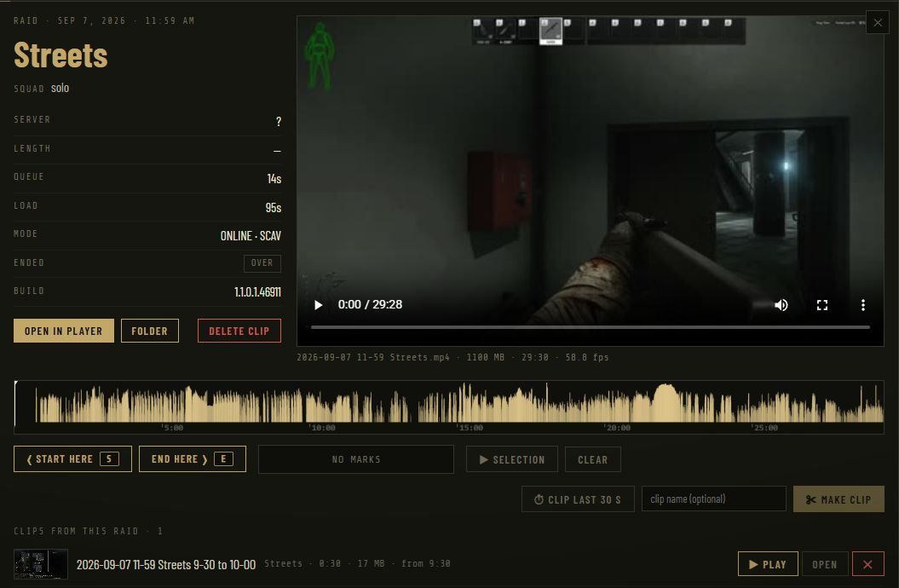Click the load time value 95s

(273, 207)
